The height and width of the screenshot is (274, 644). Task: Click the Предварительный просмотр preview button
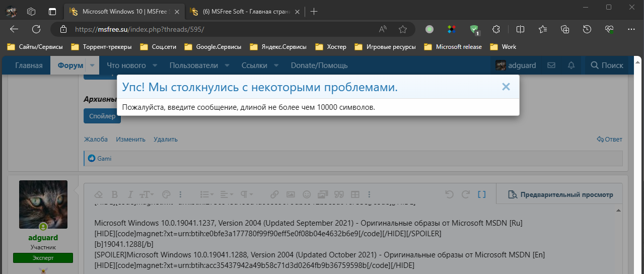(560, 194)
